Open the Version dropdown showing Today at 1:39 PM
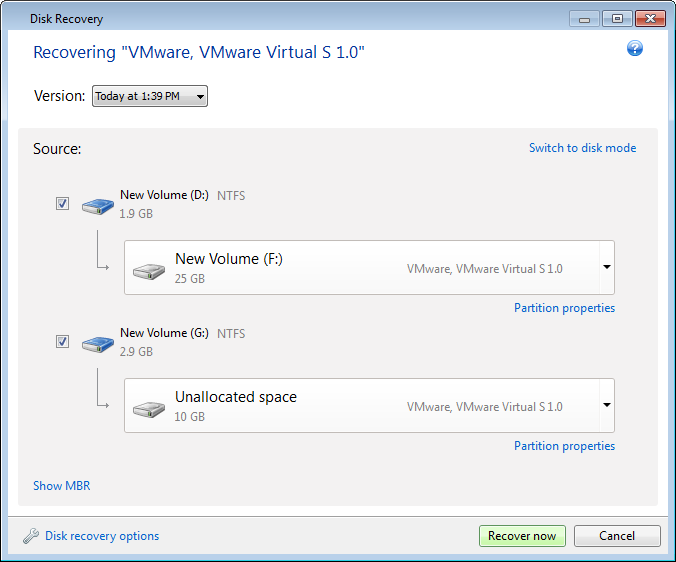The image size is (676, 562). pyautogui.click(x=150, y=96)
